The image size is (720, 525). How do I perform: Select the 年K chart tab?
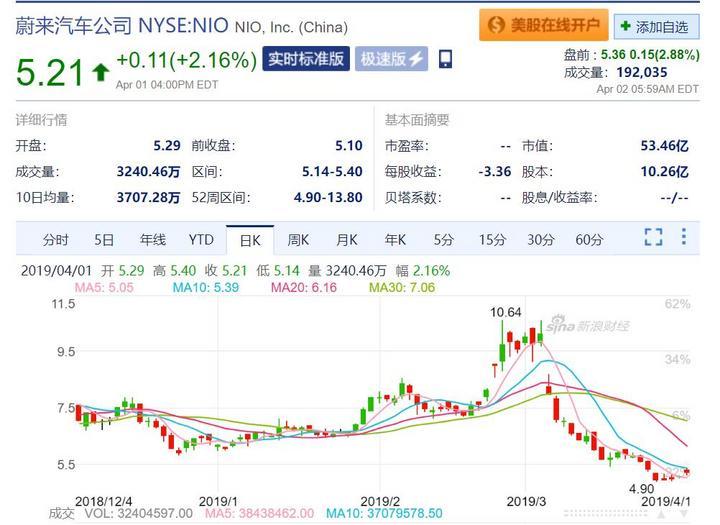click(x=395, y=240)
